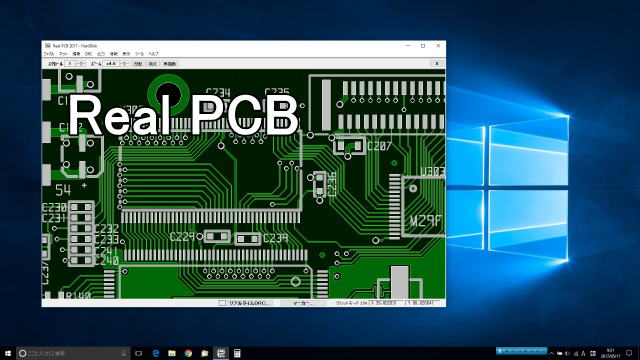Click the マーカー status bar button
This screenshot has width=640, height=360.
[302, 303]
